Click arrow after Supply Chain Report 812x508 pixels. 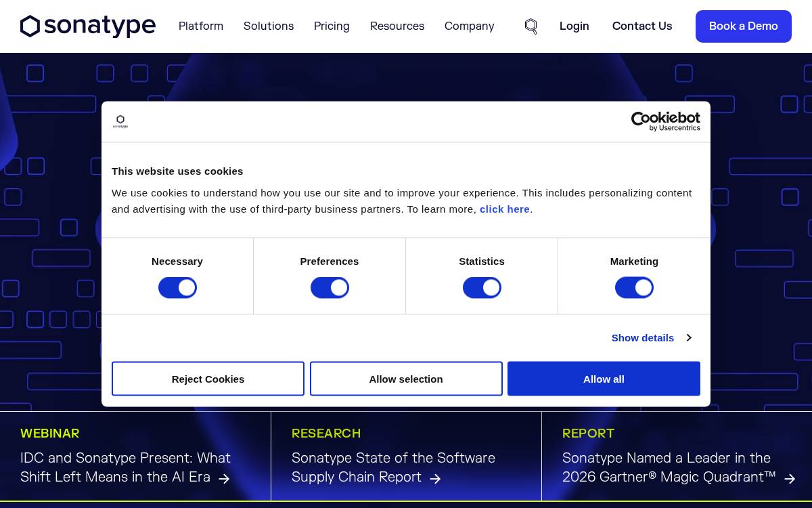tap(435, 479)
